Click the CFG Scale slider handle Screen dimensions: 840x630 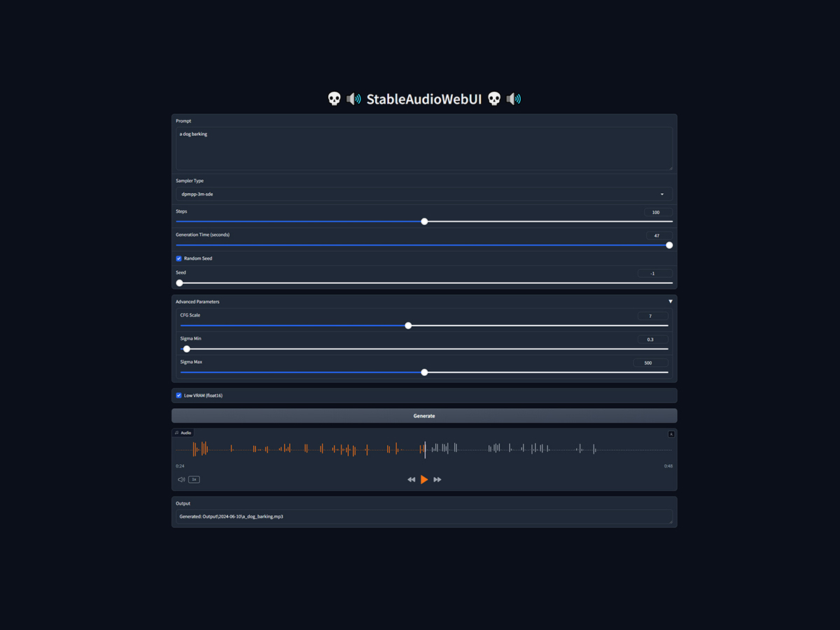tap(408, 325)
